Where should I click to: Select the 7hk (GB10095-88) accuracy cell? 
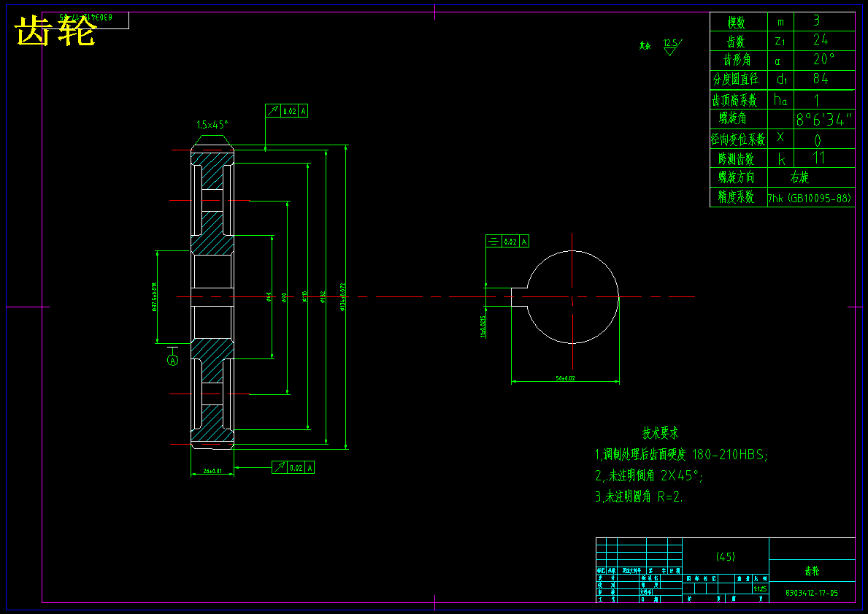tap(810, 198)
